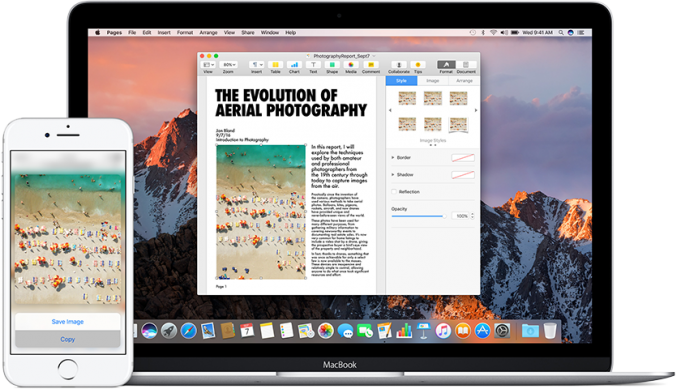
Task: Click the Opacity slider
Action: point(419,216)
